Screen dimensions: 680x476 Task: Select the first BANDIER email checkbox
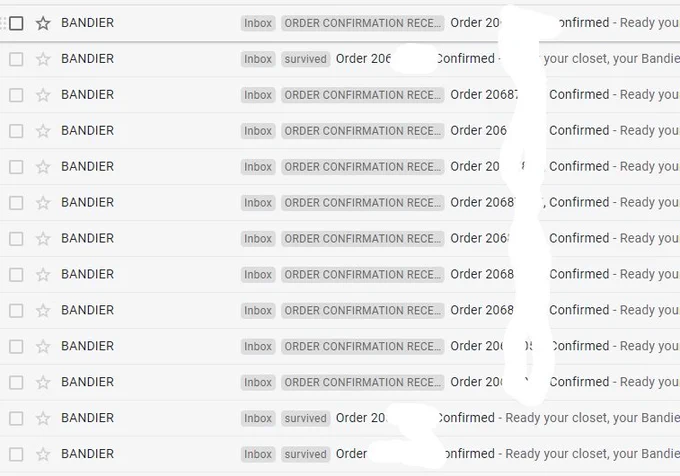(x=16, y=23)
